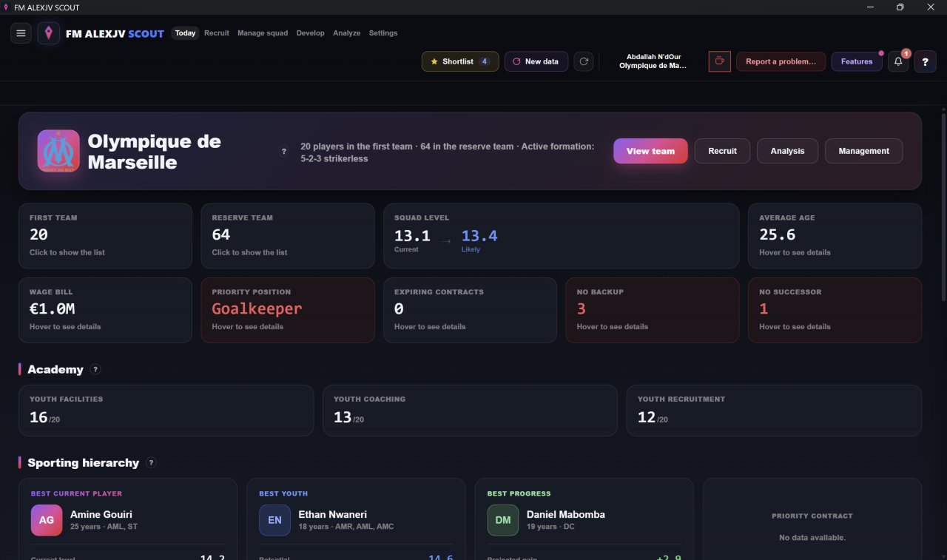Open the hamburger menu
Image resolution: width=947 pixels, height=560 pixels.
(x=21, y=33)
